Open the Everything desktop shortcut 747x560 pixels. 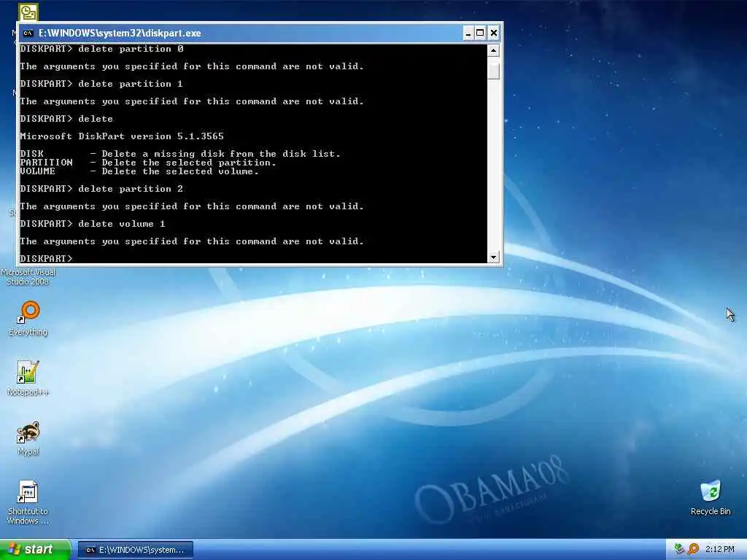(28, 318)
